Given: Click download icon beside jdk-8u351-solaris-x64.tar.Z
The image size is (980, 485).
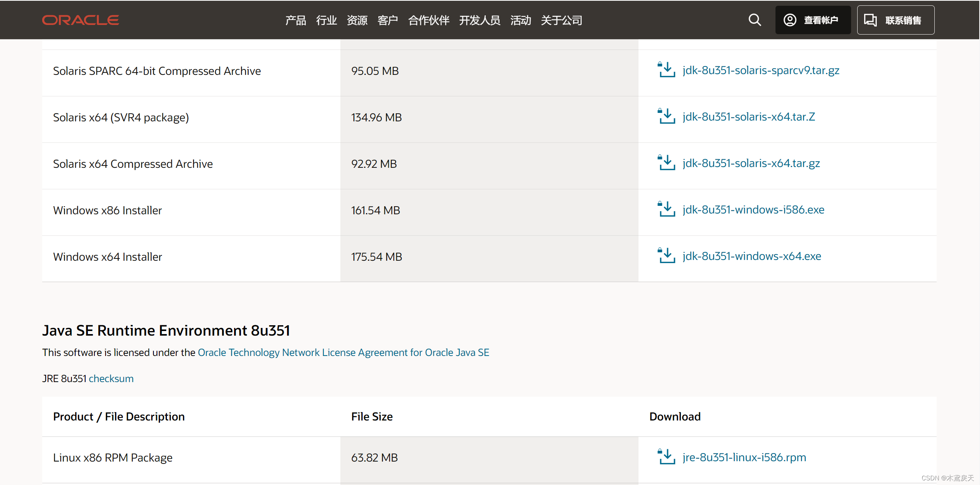Looking at the screenshot, I should pos(666,116).
